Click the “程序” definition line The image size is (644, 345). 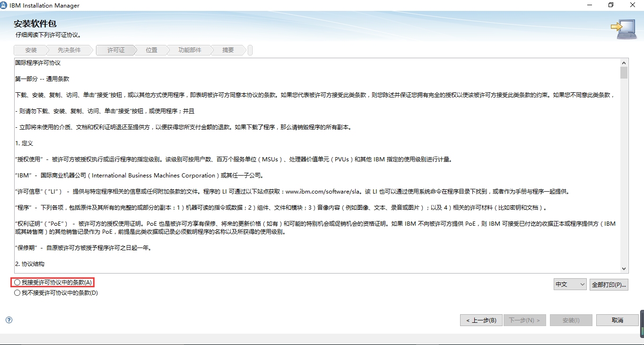282,207
